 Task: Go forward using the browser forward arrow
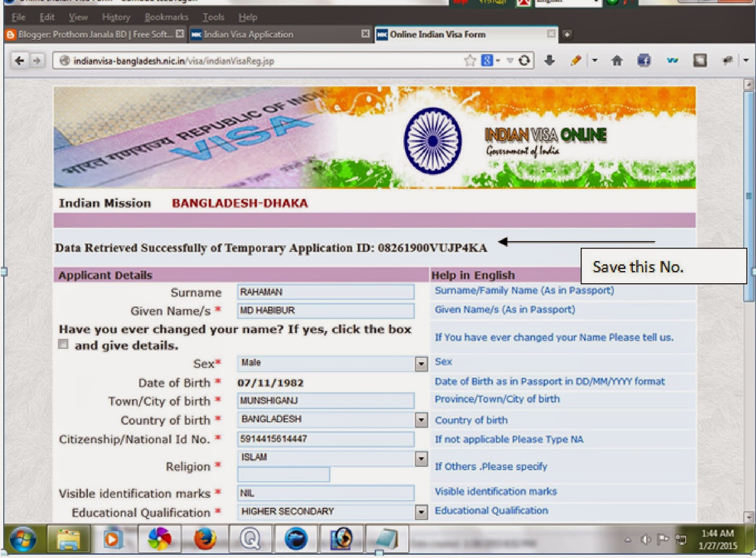point(36,60)
